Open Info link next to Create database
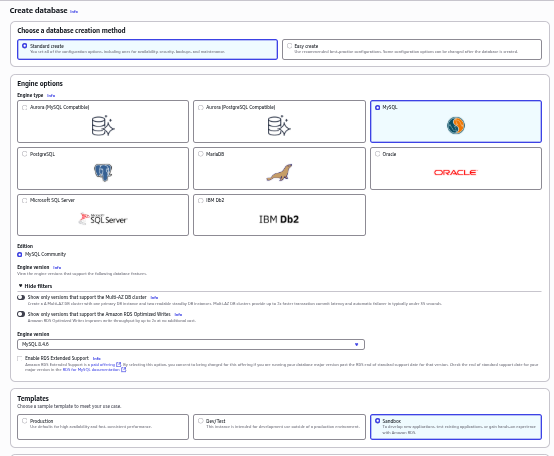The image size is (554, 456). [74, 12]
